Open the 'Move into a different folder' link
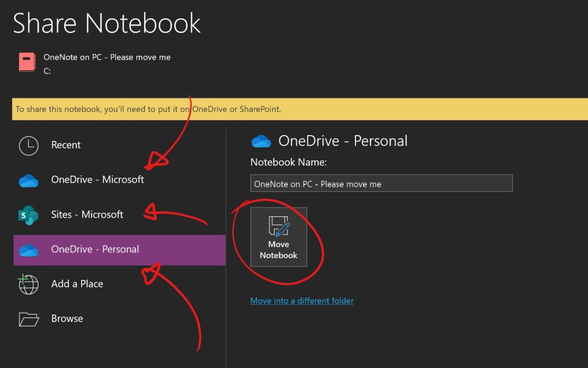The height and width of the screenshot is (368, 588). (302, 301)
